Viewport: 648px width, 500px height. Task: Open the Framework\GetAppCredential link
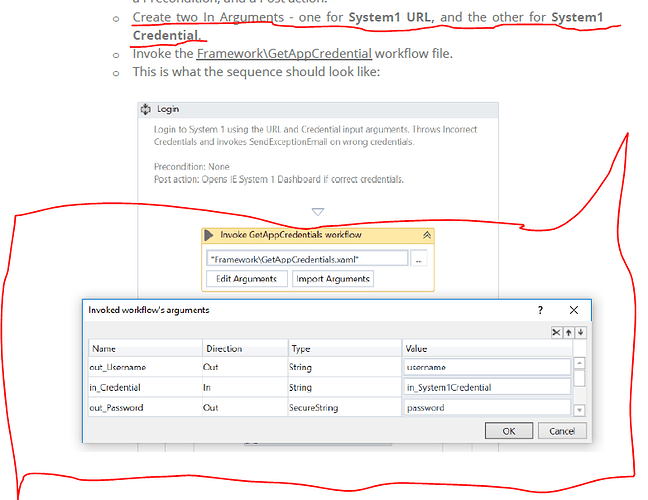[x=284, y=54]
